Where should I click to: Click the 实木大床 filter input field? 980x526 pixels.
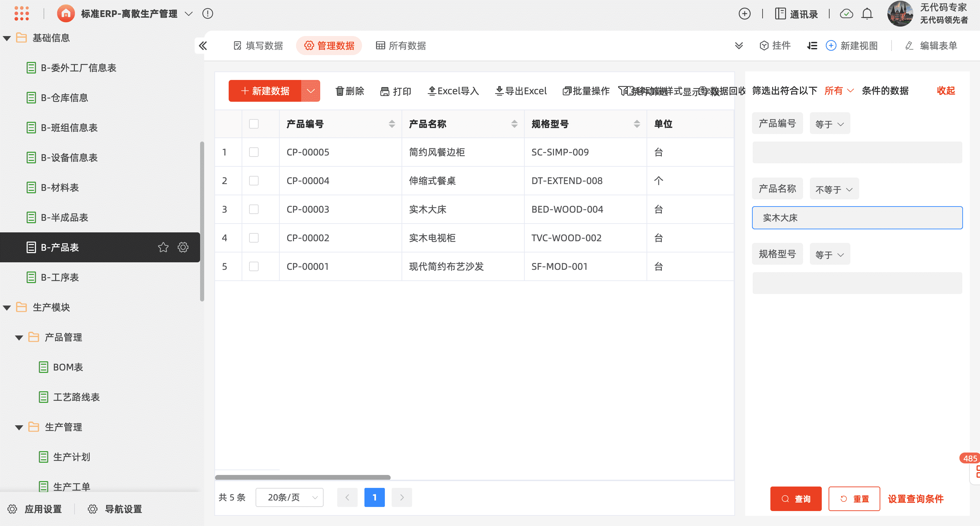pos(857,218)
